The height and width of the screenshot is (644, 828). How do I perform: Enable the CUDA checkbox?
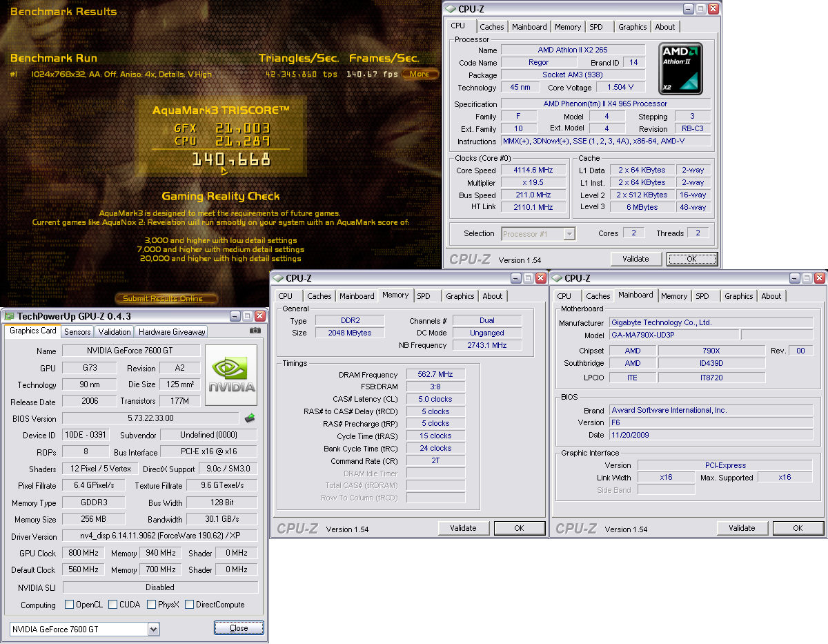[113, 605]
